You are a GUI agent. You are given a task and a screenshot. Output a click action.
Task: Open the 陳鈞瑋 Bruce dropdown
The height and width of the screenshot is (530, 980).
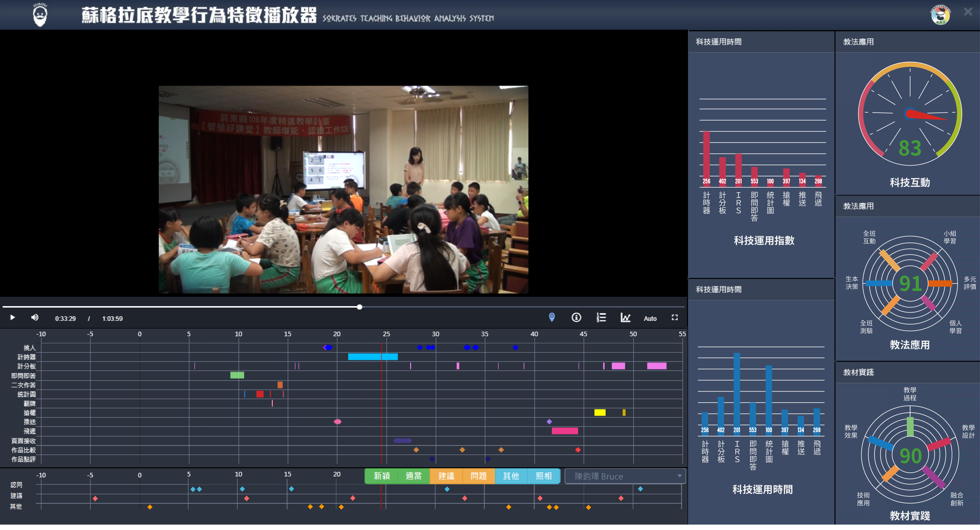625,476
